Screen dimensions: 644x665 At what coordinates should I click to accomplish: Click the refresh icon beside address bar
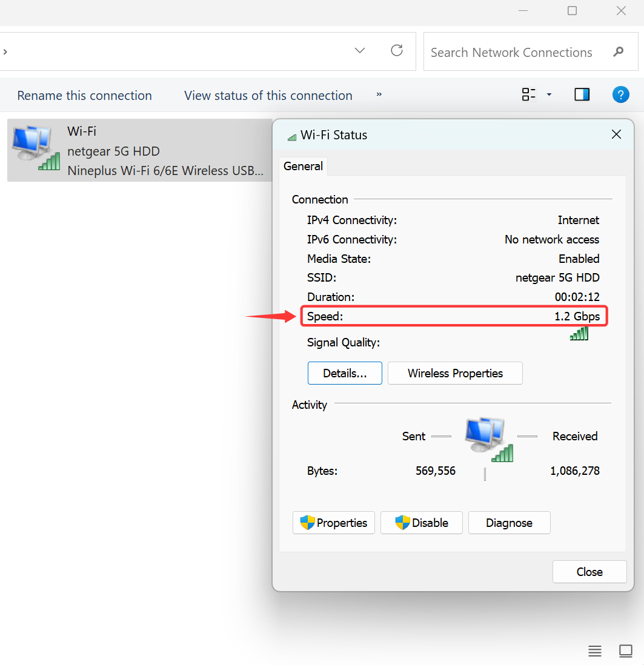(397, 50)
